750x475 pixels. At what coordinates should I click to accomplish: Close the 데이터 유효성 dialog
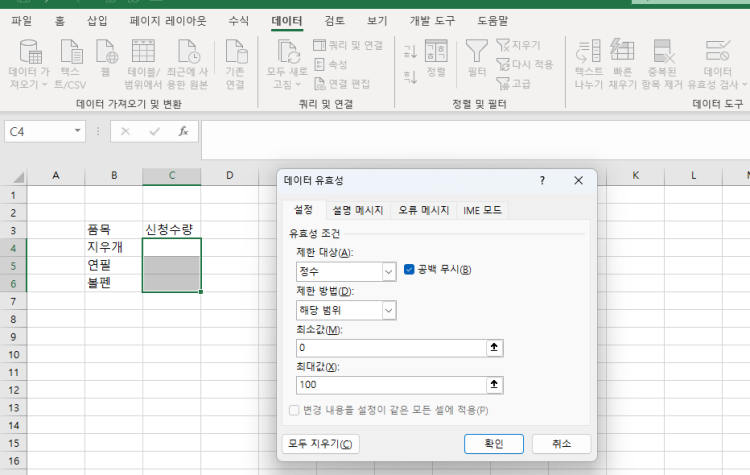click(578, 180)
